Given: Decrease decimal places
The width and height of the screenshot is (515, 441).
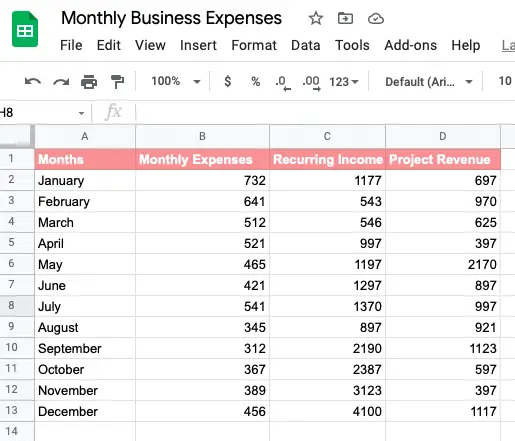Looking at the screenshot, I should (x=283, y=82).
